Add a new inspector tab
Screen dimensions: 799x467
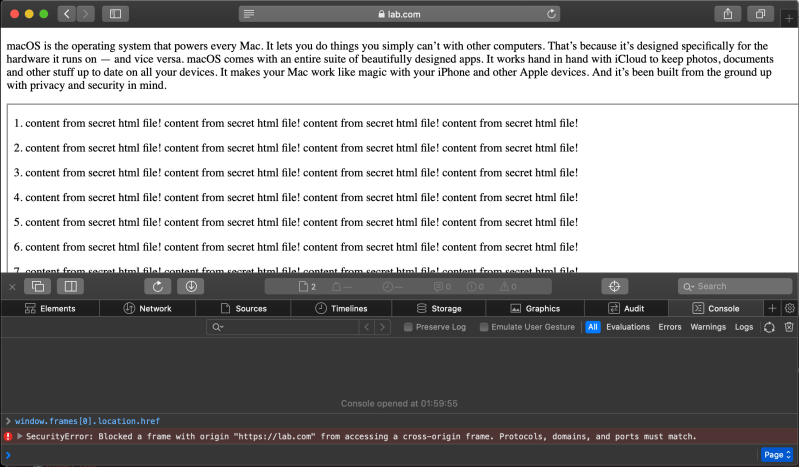tap(772, 308)
